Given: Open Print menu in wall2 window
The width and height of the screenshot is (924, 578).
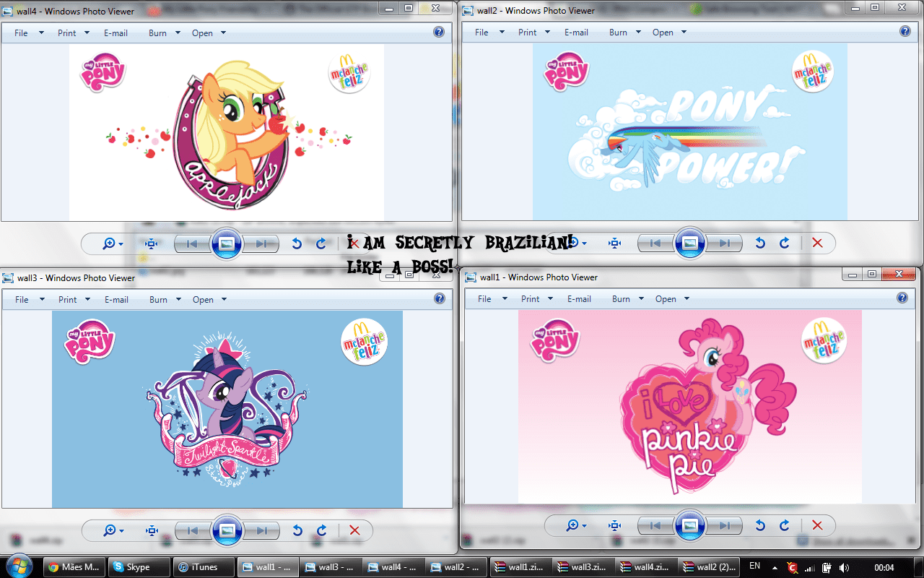Looking at the screenshot, I should pos(534,32).
